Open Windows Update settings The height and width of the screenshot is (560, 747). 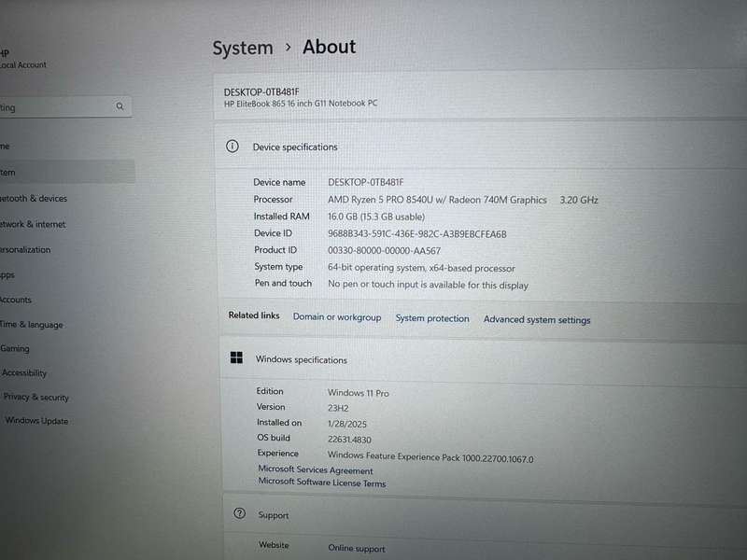[x=36, y=421]
